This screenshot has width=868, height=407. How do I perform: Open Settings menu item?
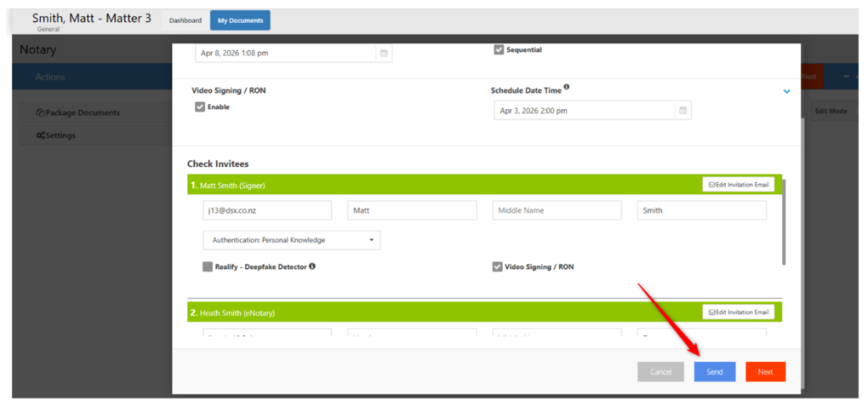[95, 135]
